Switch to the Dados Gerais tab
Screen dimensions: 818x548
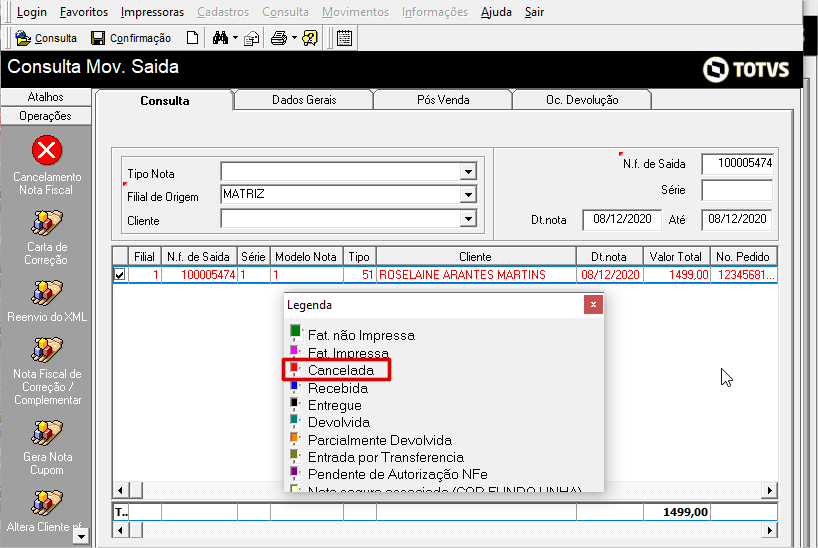(304, 100)
